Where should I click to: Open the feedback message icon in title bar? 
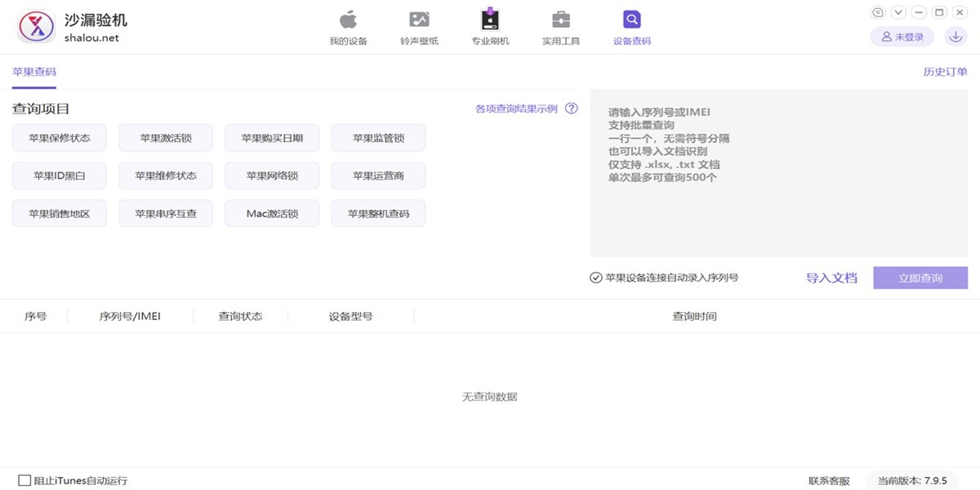[879, 12]
